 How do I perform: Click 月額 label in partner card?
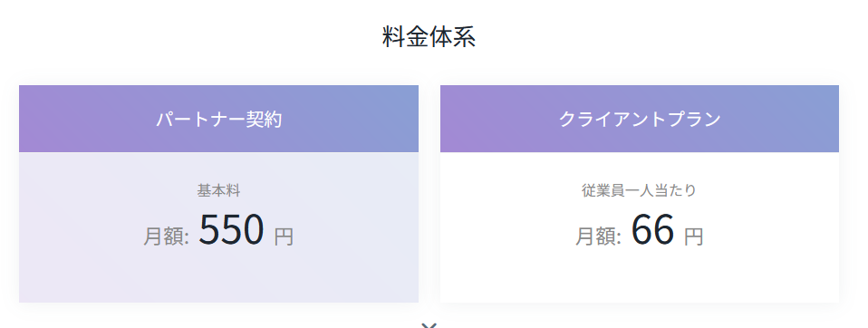pyautogui.click(x=166, y=236)
